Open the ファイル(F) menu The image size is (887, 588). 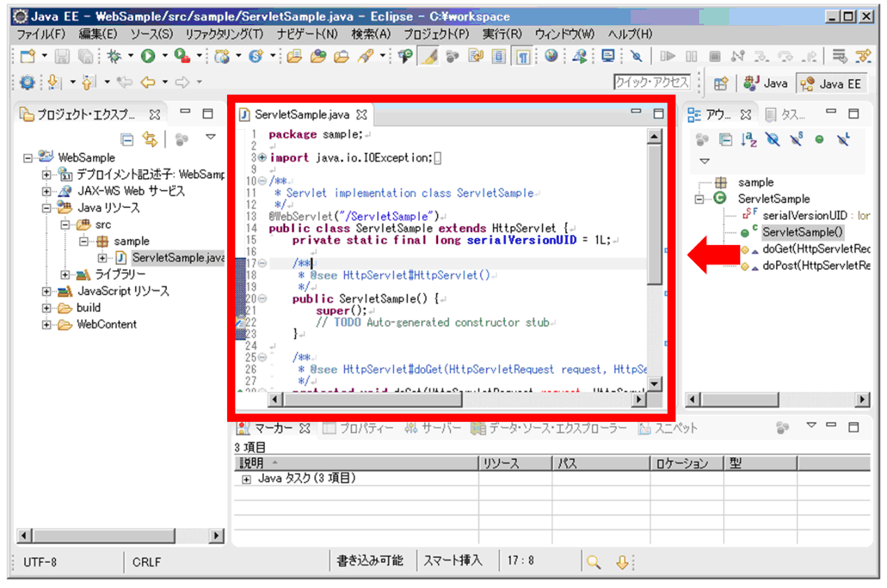pyautogui.click(x=41, y=34)
